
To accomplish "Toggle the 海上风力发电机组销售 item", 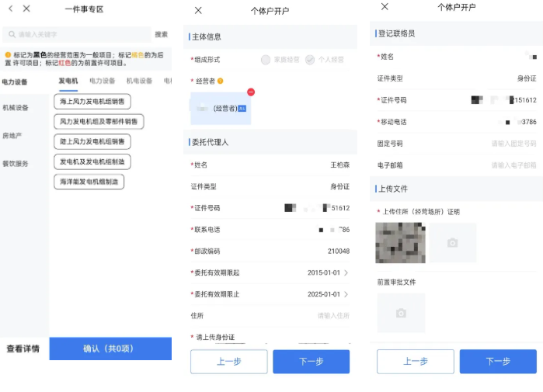I will (x=92, y=102).
